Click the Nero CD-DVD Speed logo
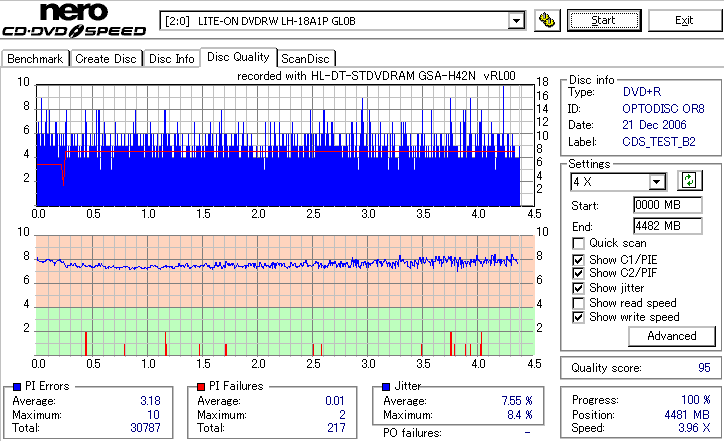 [x=74, y=20]
